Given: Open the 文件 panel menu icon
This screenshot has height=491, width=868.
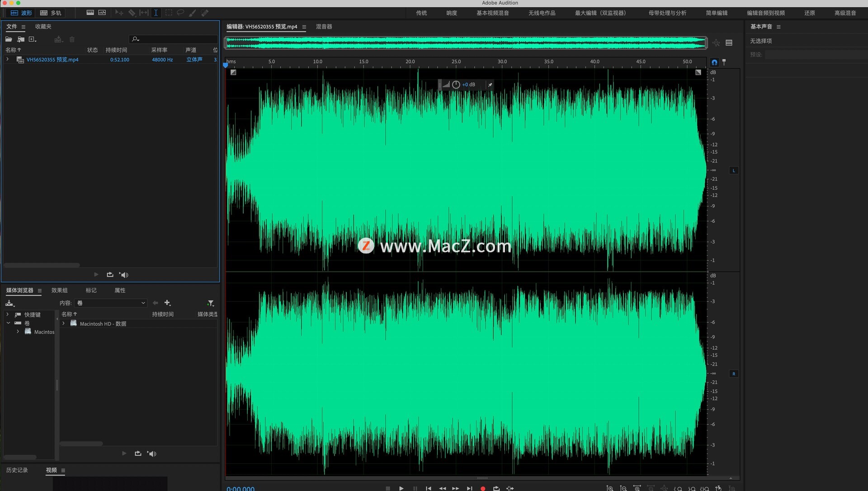Looking at the screenshot, I should coord(24,27).
